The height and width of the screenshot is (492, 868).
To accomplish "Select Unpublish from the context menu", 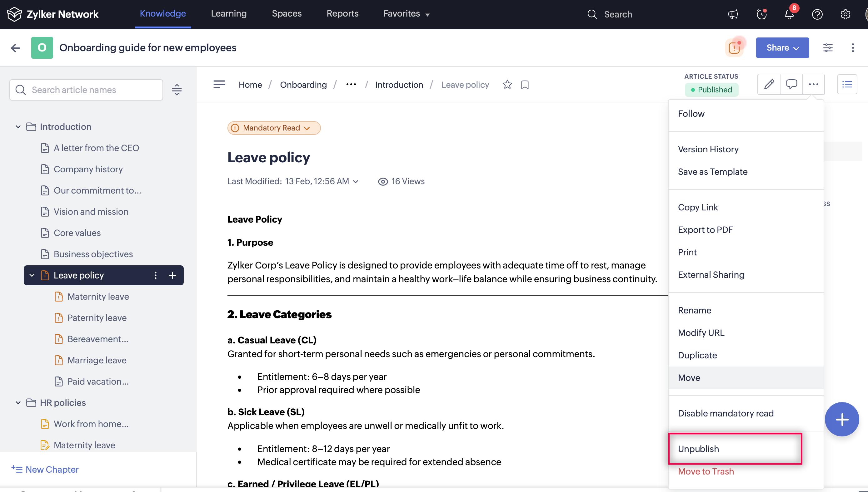I will pos(699,449).
